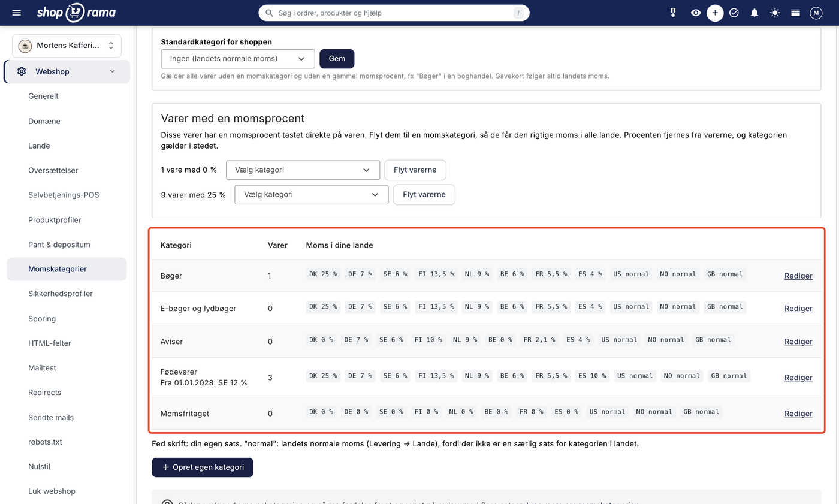Click Rediger for Aviser

click(798, 341)
